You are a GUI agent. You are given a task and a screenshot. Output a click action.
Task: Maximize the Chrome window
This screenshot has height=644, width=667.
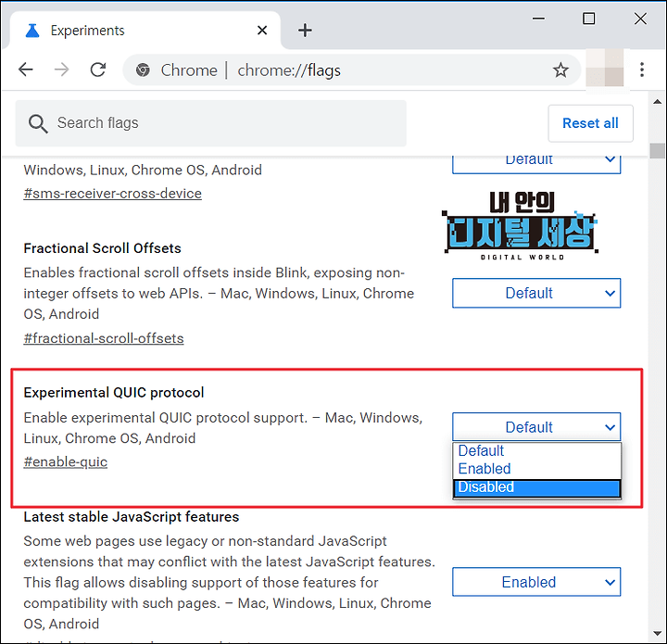(589, 19)
